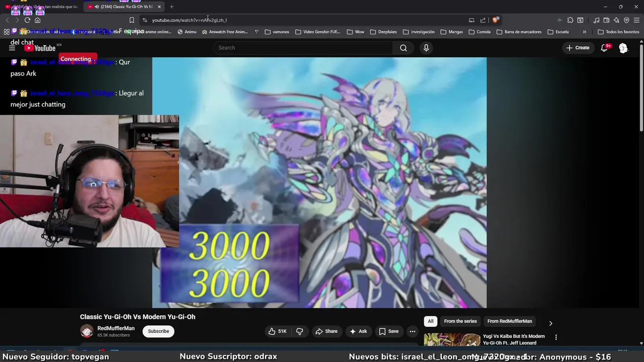
Task: Open Barra de marcadores folder
Action: pos(519,32)
